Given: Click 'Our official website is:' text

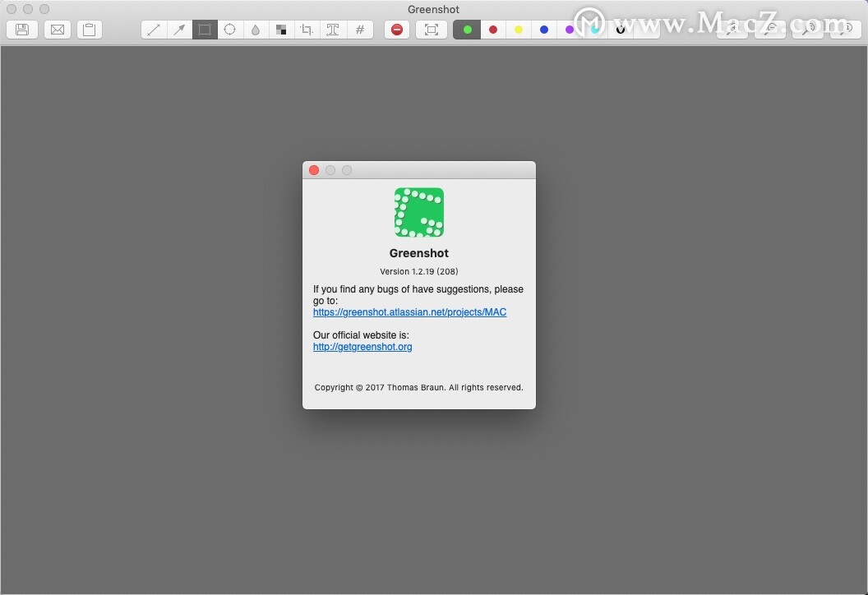Looking at the screenshot, I should pyautogui.click(x=361, y=334).
